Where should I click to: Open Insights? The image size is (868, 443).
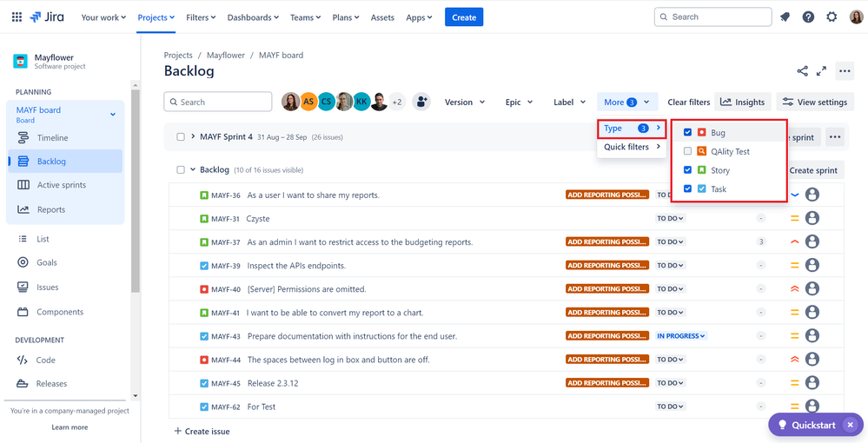(x=742, y=102)
